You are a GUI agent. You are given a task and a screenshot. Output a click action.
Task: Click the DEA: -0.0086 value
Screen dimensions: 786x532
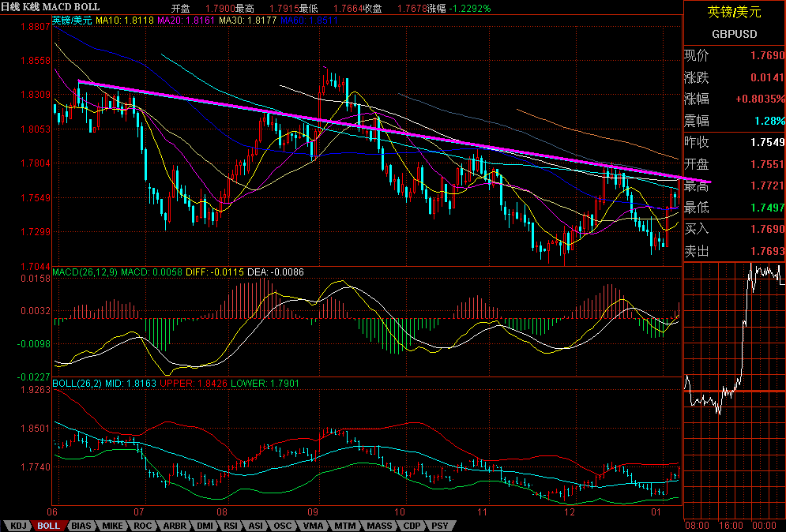[275, 272]
